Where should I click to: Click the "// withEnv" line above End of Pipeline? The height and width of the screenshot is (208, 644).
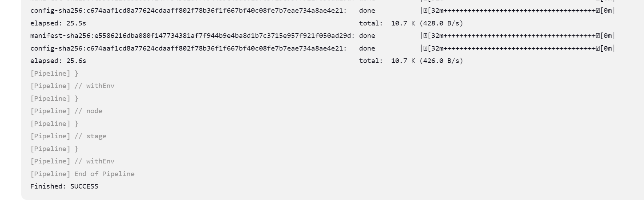click(72, 161)
